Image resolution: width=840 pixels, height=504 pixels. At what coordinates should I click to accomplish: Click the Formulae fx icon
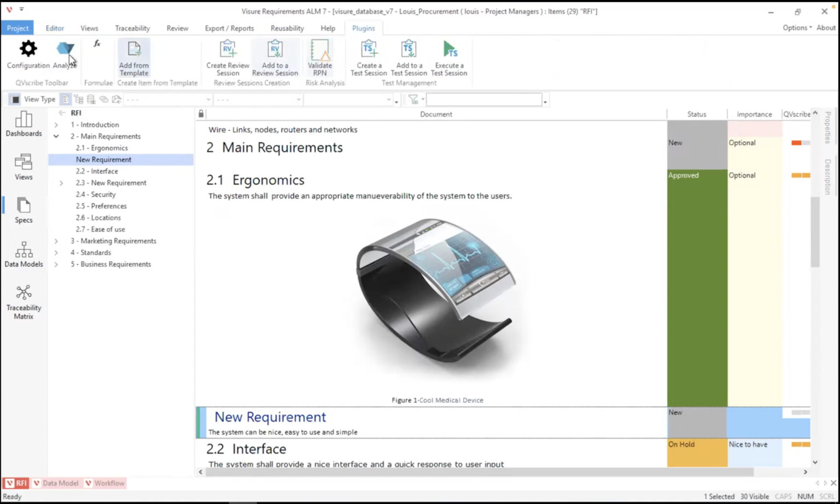[97, 43]
